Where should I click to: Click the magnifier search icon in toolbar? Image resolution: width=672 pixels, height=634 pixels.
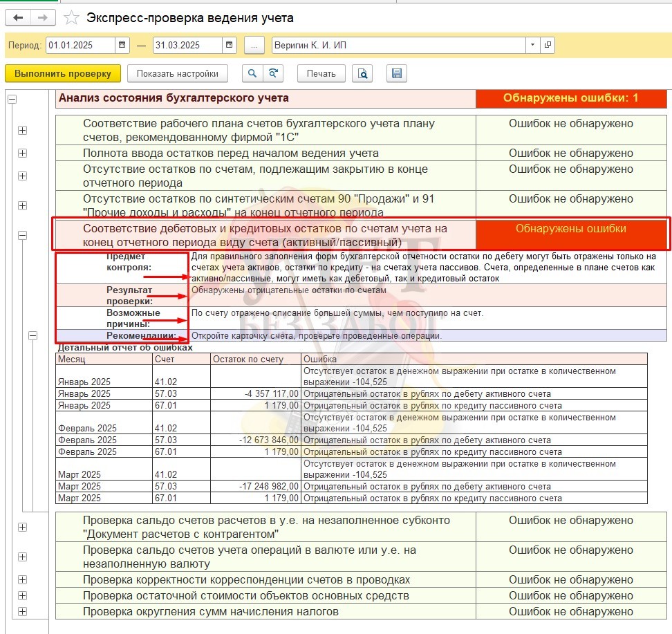point(252,74)
